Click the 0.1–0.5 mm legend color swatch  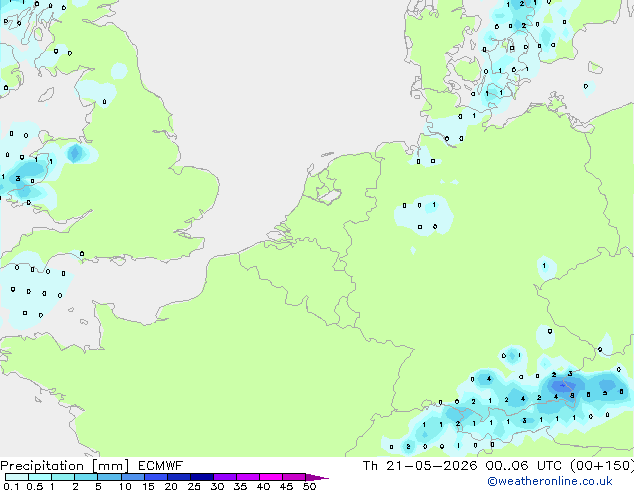[17, 477]
